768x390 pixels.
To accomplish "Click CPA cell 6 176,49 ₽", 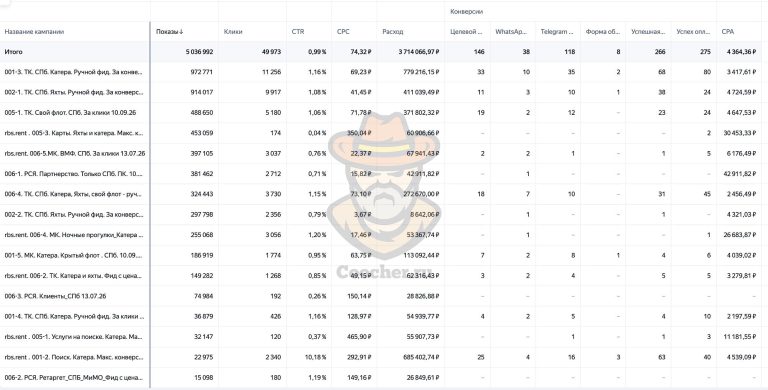I will [x=743, y=154].
